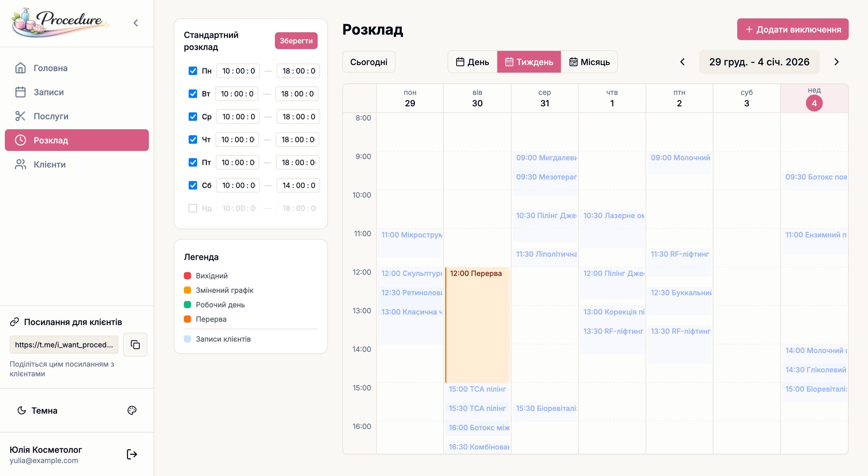Collapse the sidebar with the chevron
Image resolution: width=868 pixels, height=476 pixels.
pyautogui.click(x=136, y=23)
